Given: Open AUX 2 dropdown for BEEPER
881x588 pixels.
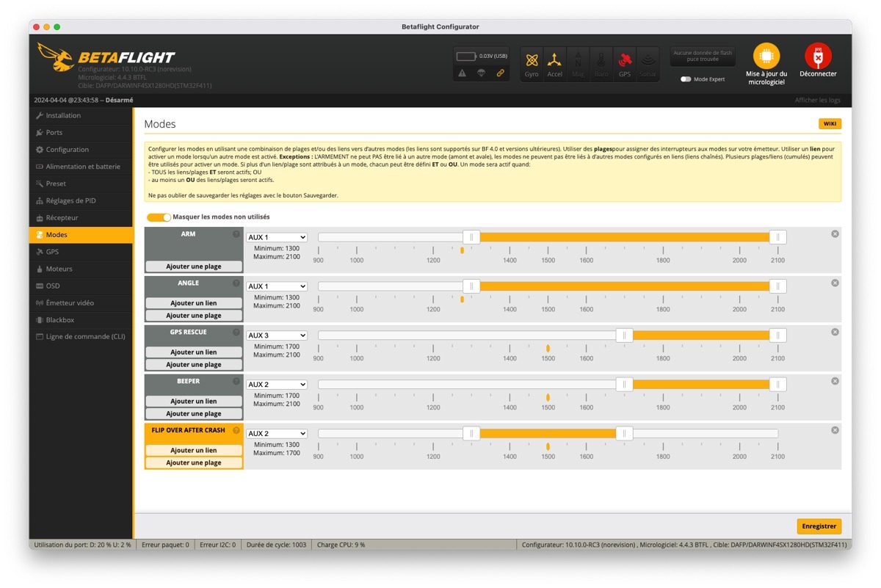Looking at the screenshot, I should coord(277,385).
